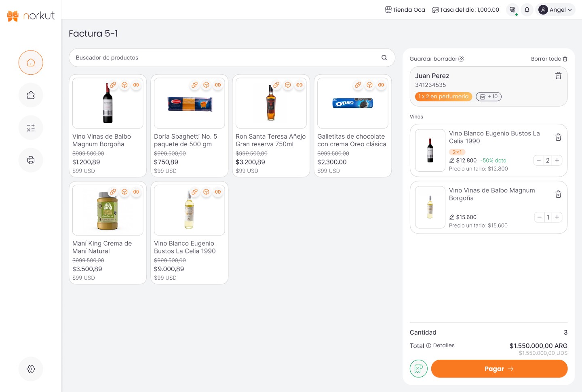This screenshot has width=582, height=392.
Task: Open the printer sidebar icon
Action: pyautogui.click(x=31, y=160)
